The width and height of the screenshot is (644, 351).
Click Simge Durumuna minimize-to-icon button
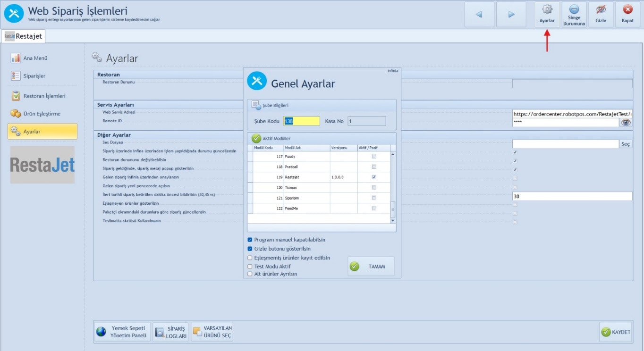[574, 15]
